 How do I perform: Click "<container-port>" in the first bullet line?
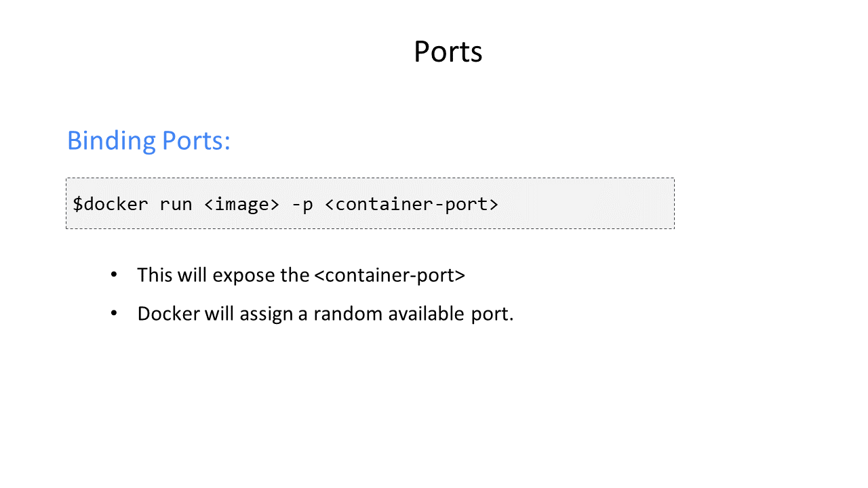tap(390, 274)
